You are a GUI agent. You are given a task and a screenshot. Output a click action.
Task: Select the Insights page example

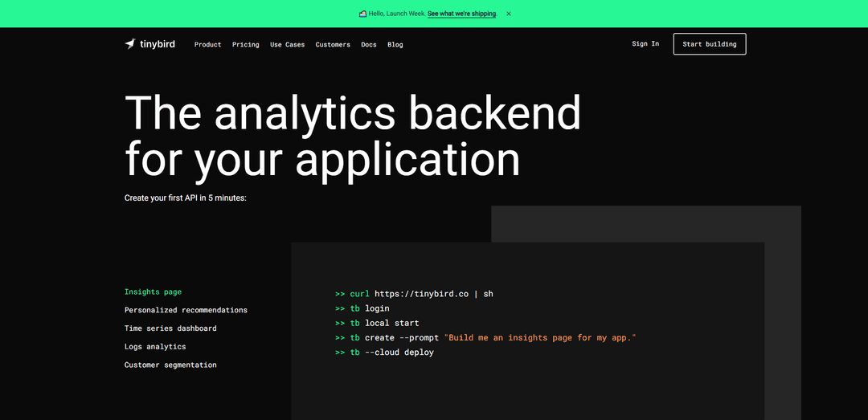[153, 292]
